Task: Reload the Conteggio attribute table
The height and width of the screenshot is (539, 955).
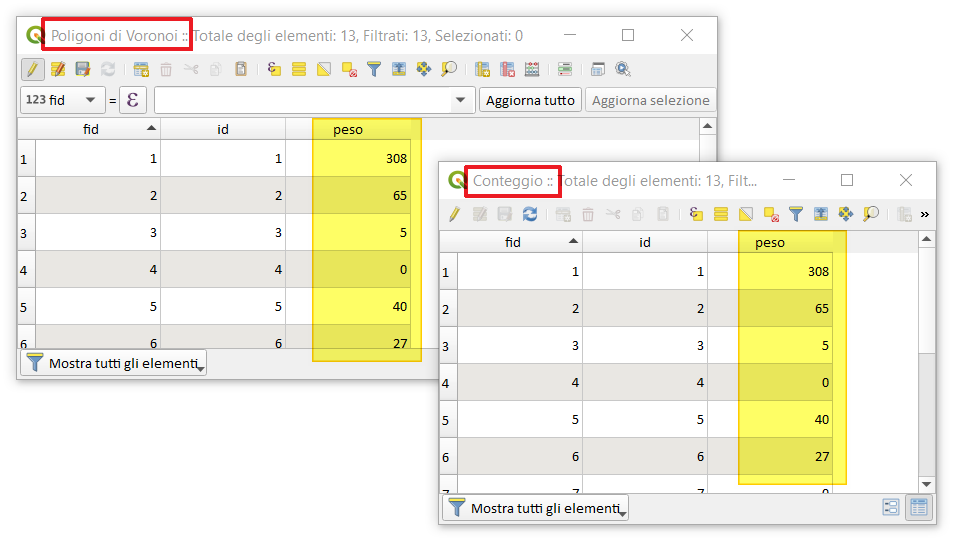Action: 530,214
